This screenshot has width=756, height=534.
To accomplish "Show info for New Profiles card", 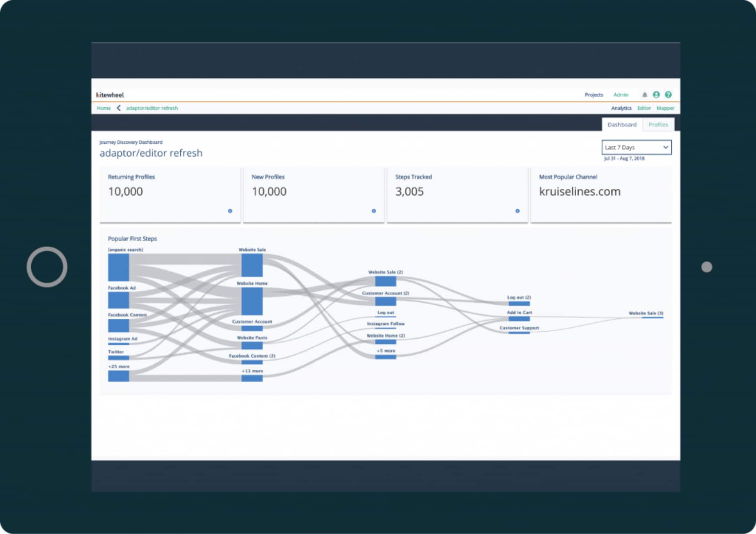I will [x=374, y=211].
